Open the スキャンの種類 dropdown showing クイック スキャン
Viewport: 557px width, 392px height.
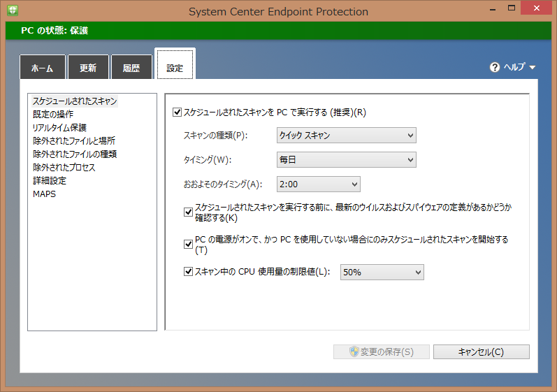click(347, 136)
